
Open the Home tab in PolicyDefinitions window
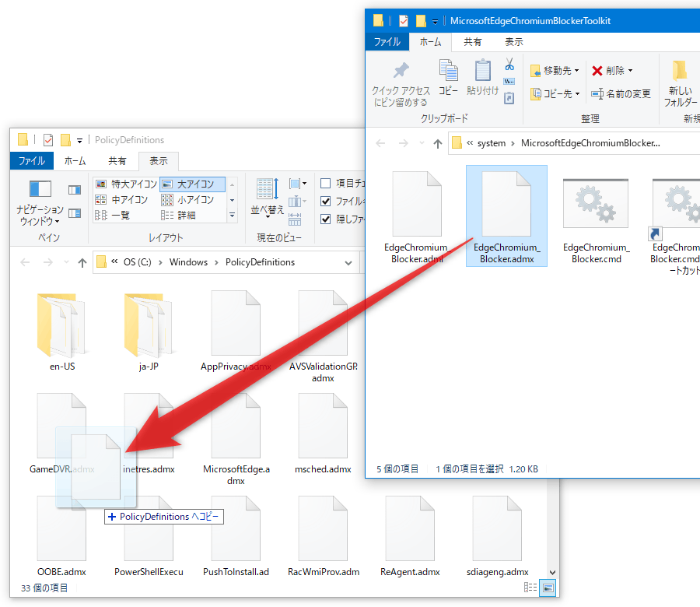(x=75, y=161)
